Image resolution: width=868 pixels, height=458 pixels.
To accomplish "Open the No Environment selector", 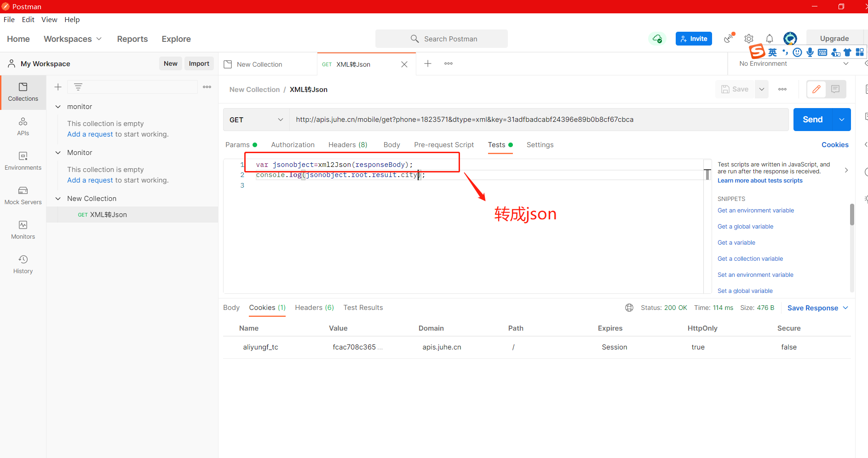I will tap(794, 64).
